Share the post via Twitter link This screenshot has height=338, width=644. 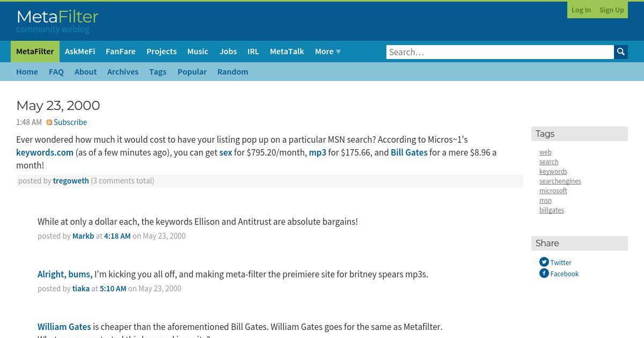[x=561, y=263]
